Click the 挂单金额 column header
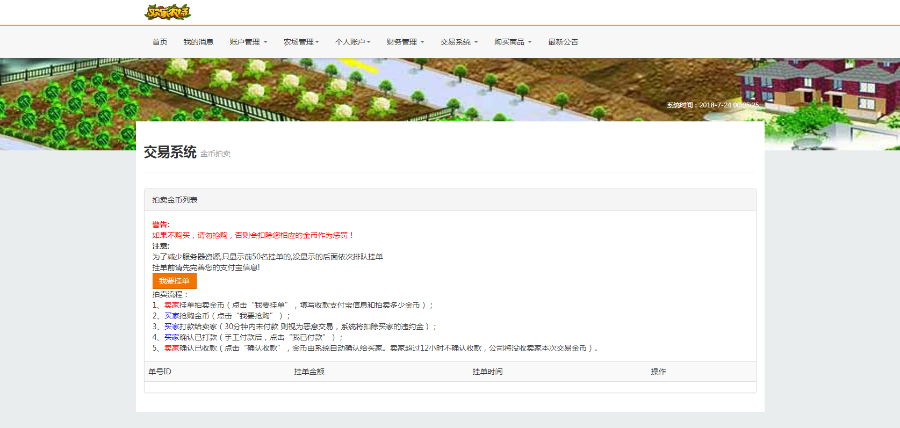Screen dimensions: 900x428 [309, 372]
